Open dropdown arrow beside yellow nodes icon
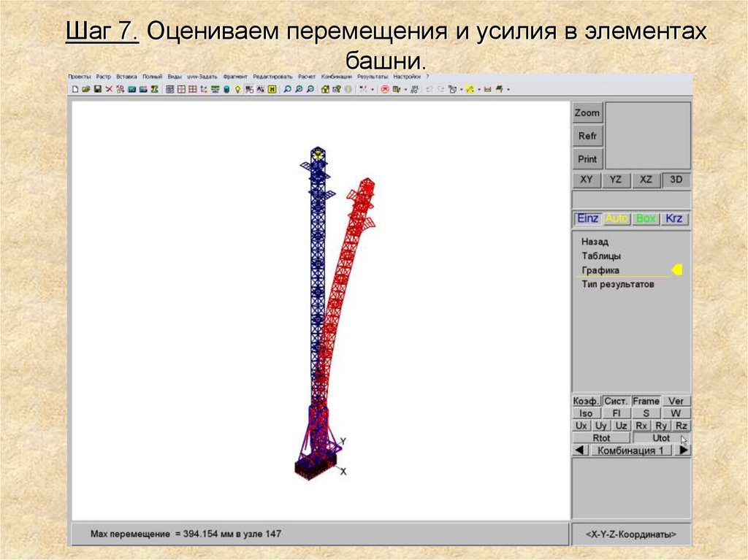 pyautogui.click(x=479, y=89)
